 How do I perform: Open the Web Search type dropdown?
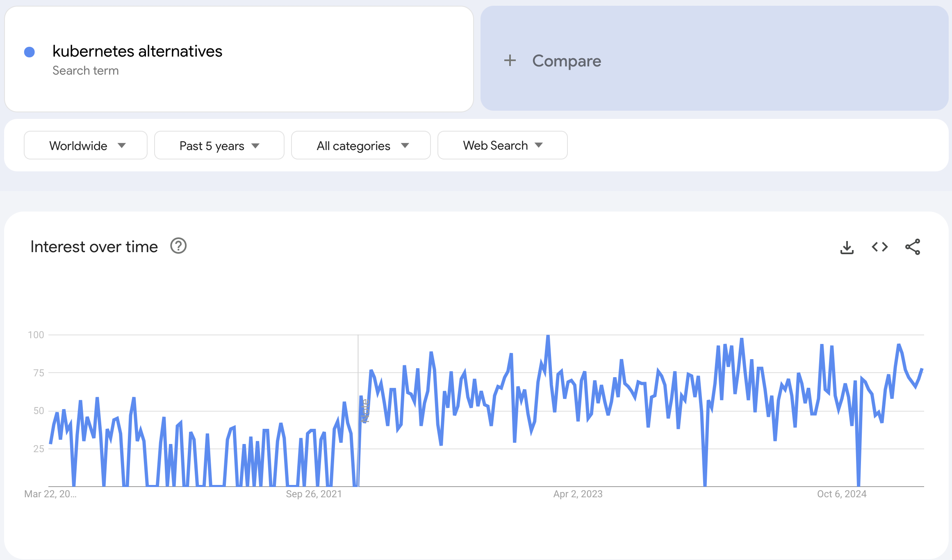(503, 145)
